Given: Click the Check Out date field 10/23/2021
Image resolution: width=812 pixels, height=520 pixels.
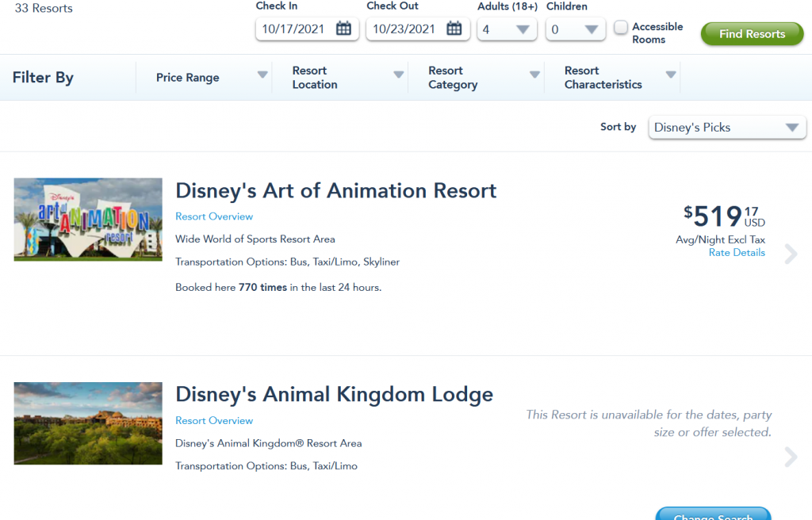Looking at the screenshot, I should (x=418, y=29).
